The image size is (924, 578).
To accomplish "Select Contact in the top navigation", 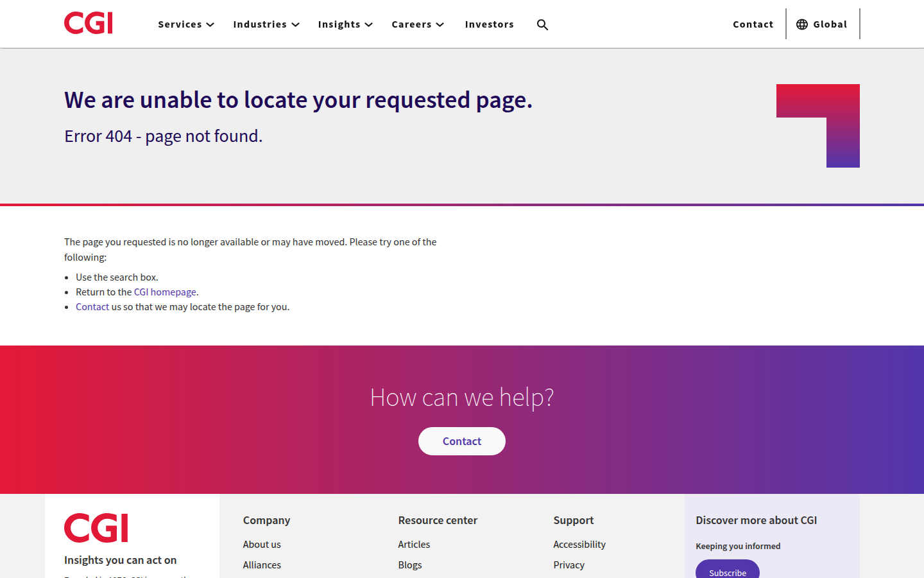I will point(753,24).
